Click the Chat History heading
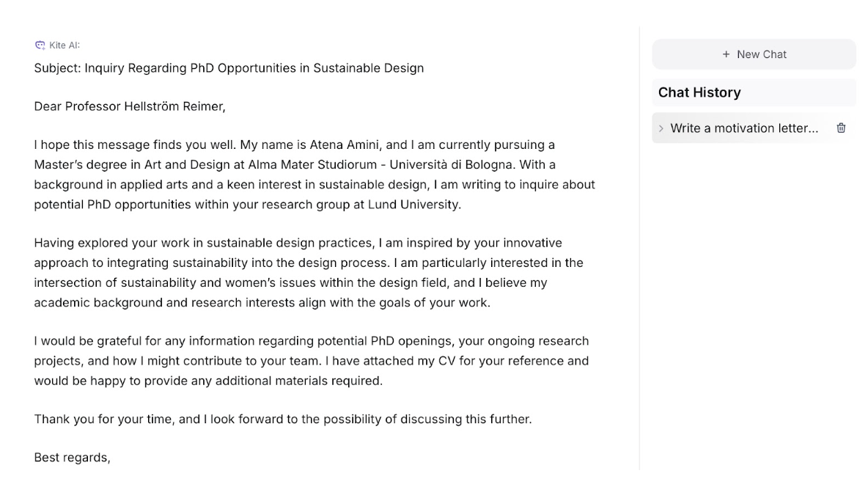The image size is (868, 487). (699, 92)
